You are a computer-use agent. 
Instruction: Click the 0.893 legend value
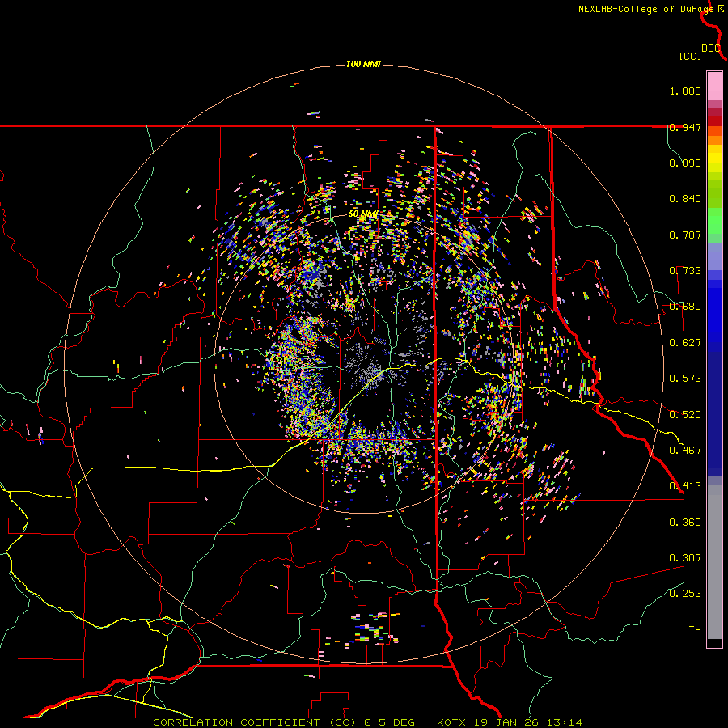[685, 163]
